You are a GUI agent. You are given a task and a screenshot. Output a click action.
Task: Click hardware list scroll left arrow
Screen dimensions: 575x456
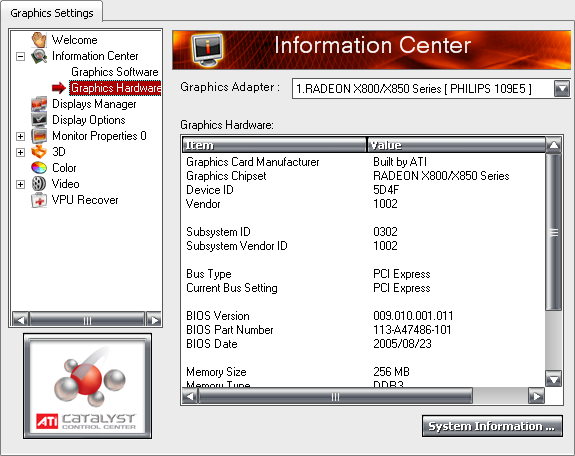coord(190,396)
